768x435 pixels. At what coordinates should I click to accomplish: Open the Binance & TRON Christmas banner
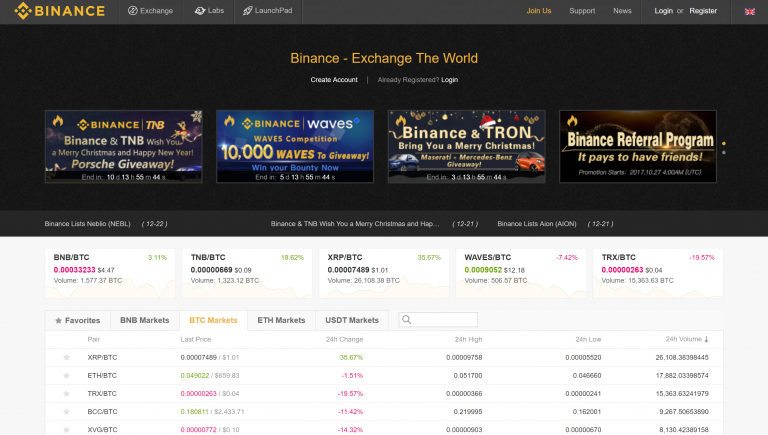[466, 146]
